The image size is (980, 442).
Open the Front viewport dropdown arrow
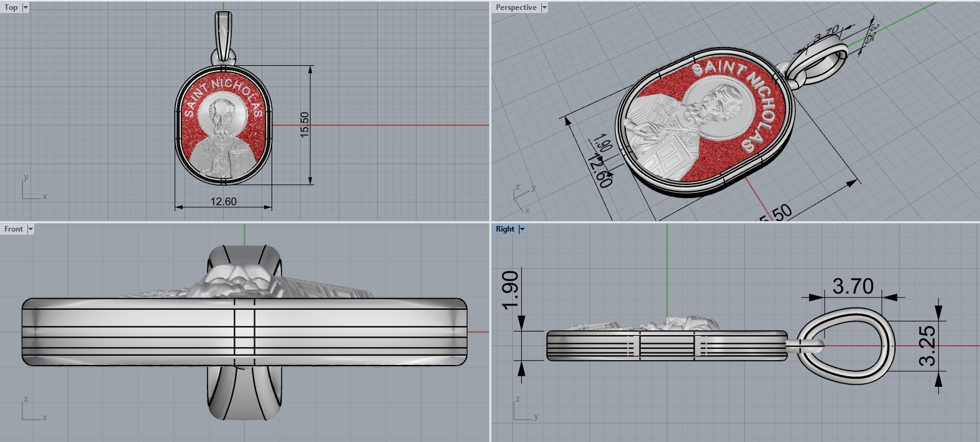(30, 229)
